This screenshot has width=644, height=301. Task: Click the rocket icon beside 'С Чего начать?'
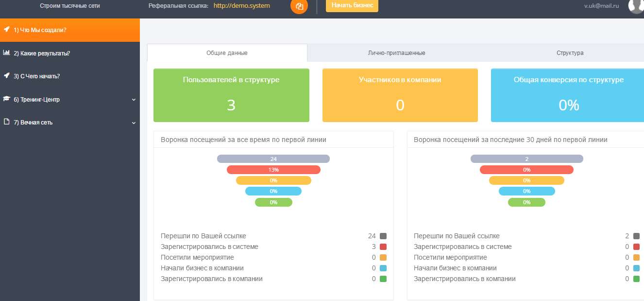click(x=7, y=76)
